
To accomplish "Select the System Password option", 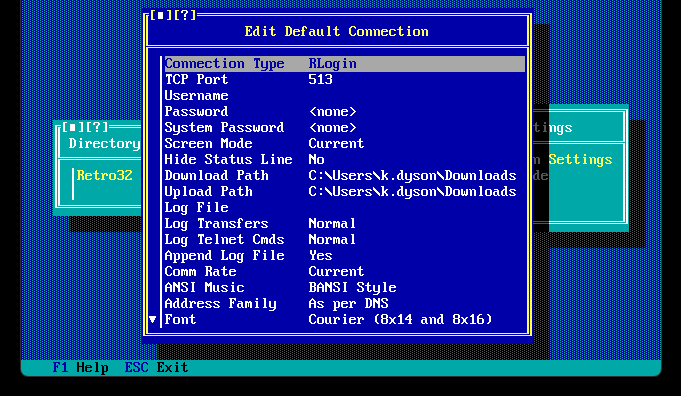I will coord(345,128).
